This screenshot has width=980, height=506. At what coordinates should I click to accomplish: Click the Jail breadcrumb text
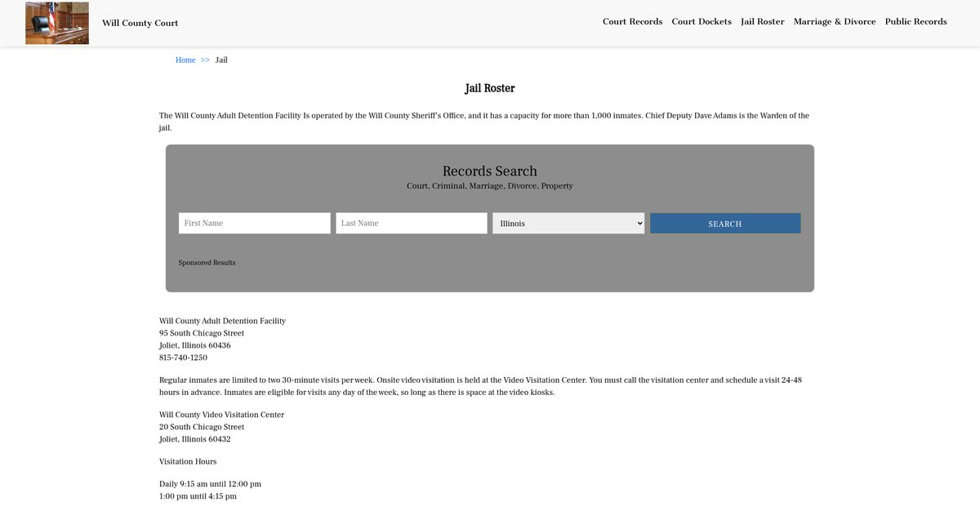click(221, 60)
